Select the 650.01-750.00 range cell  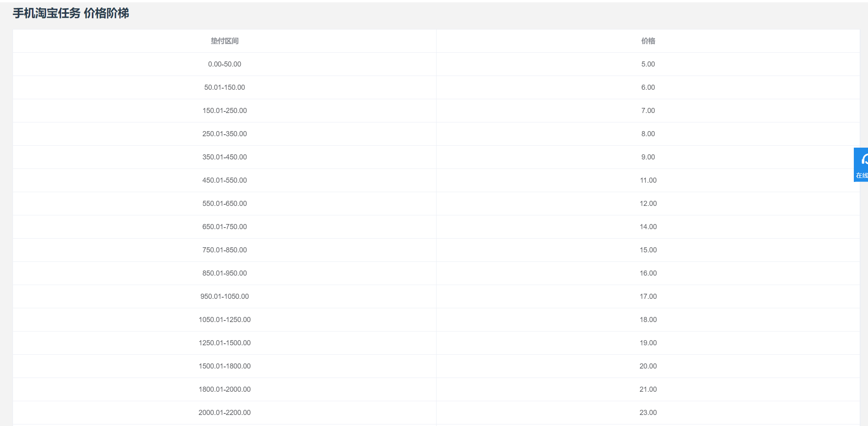click(225, 227)
